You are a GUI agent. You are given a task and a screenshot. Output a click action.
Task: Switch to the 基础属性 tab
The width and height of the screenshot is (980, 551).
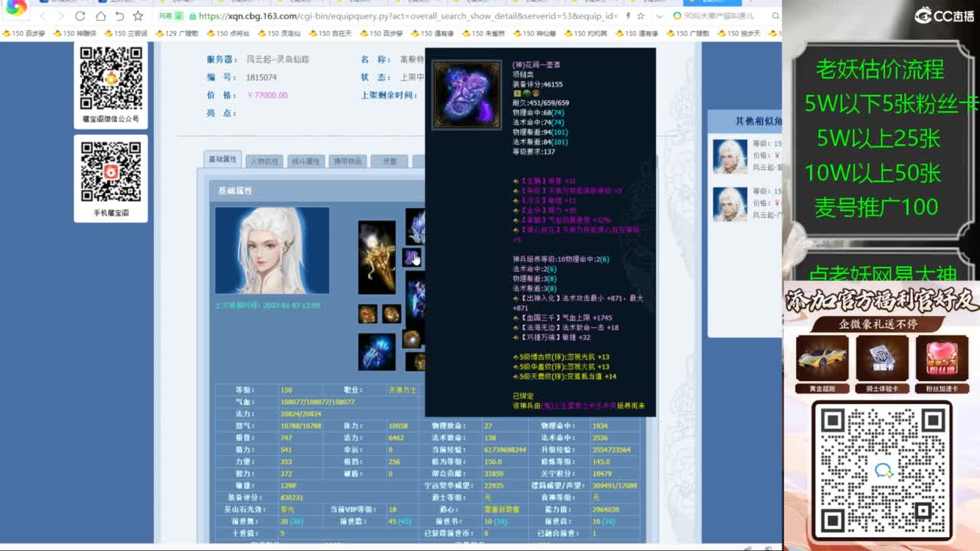coord(223,159)
